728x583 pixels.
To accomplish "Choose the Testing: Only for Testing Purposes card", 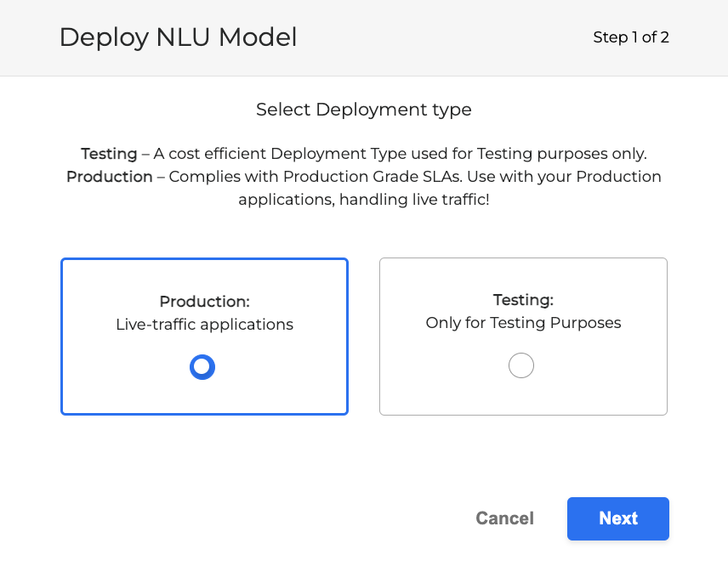I will pyautogui.click(x=523, y=336).
